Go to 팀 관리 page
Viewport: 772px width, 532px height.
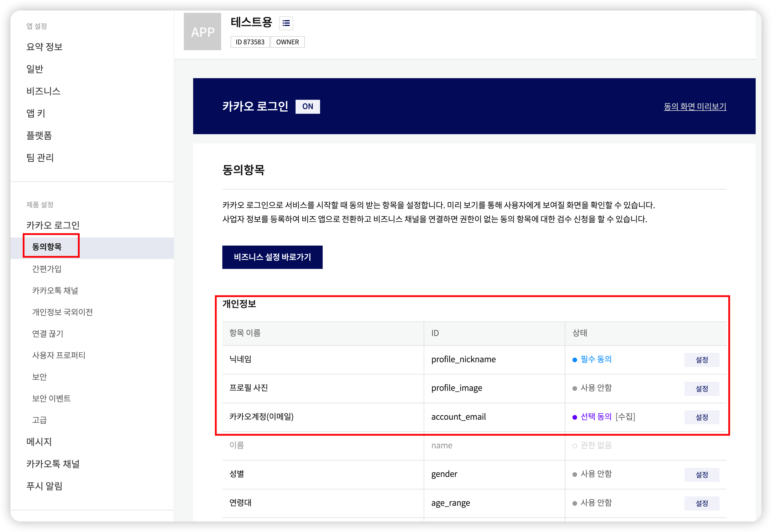coord(40,157)
